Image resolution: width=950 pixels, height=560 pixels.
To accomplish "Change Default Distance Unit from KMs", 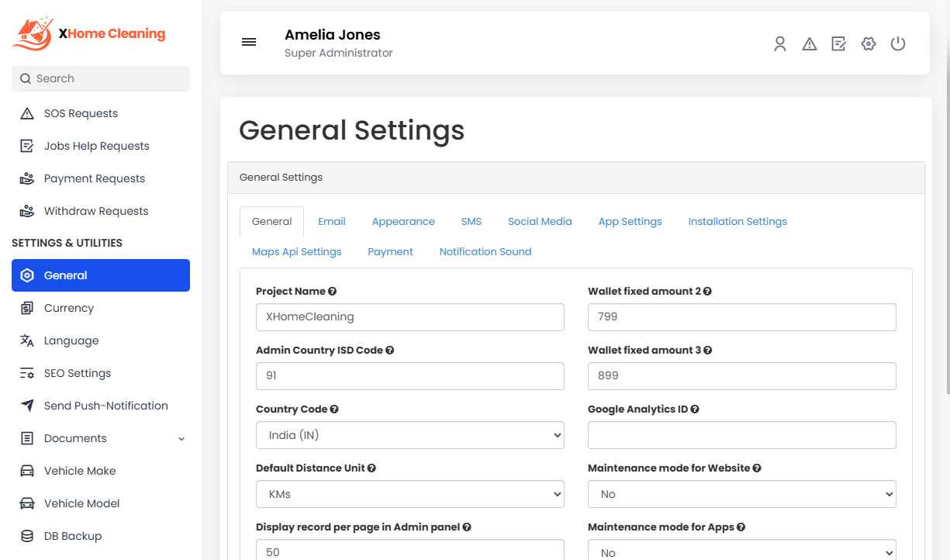I will [x=409, y=494].
